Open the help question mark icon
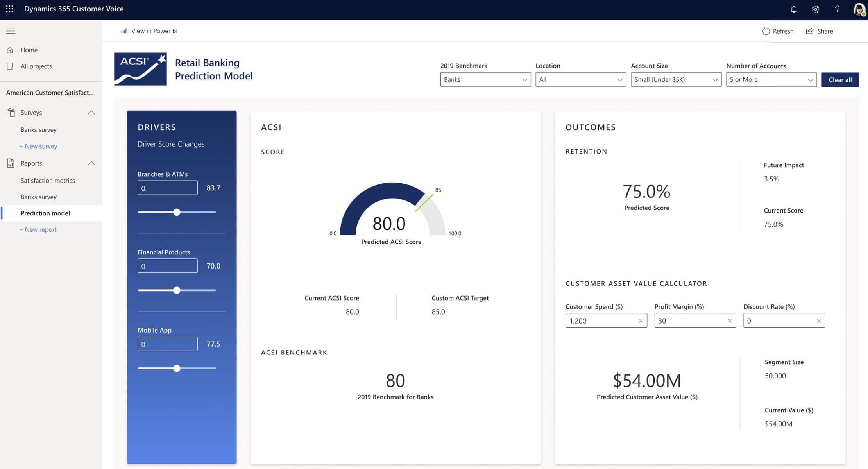The width and height of the screenshot is (868, 469). (837, 9)
